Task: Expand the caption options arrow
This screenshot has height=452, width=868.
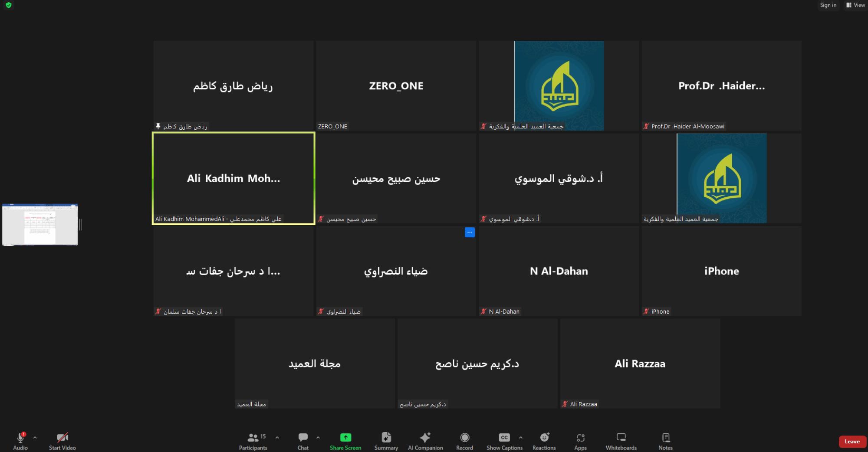Action: click(521, 437)
